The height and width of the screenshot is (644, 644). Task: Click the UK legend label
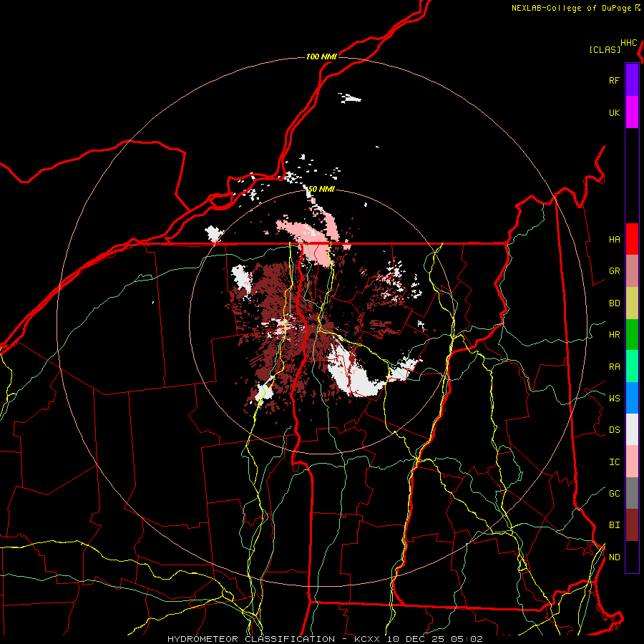tap(614, 112)
